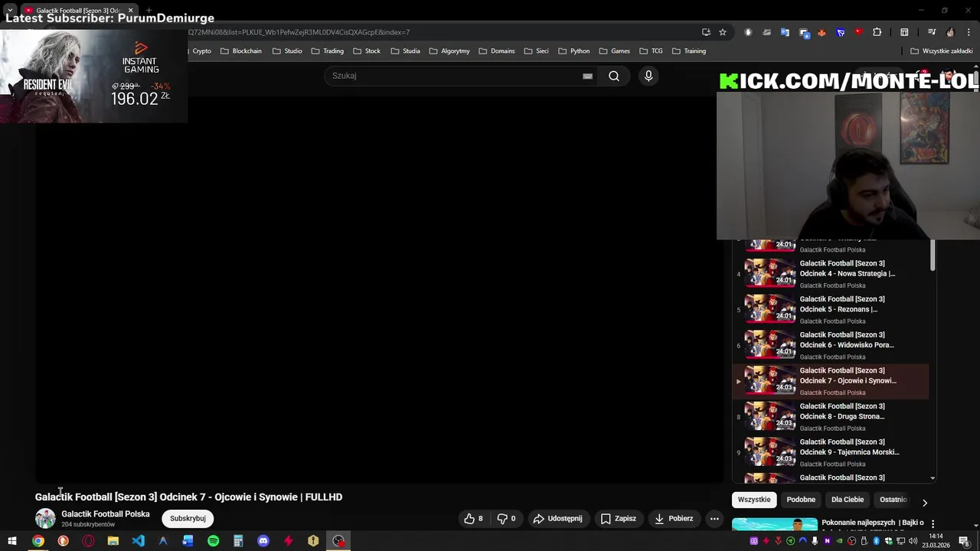Select the Wszystkie filter chip
The width and height of the screenshot is (980, 551).
click(754, 500)
